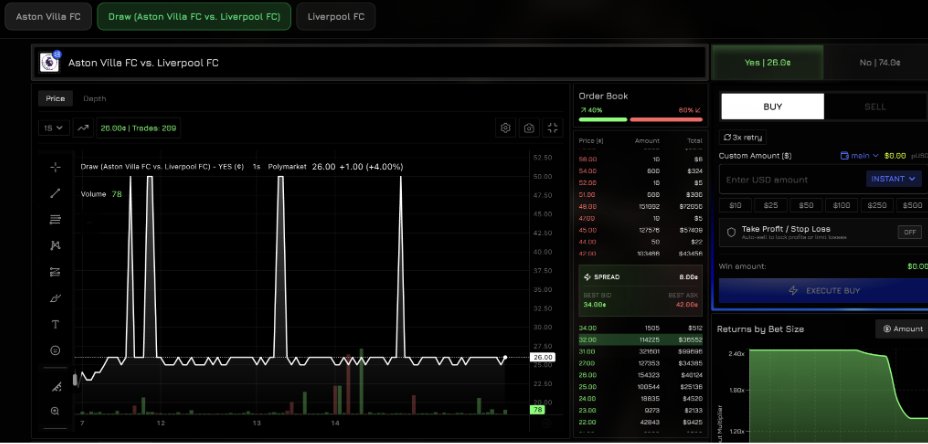This screenshot has height=444, width=928.
Task: Click the 54.00 ask order row
Action: [640, 171]
